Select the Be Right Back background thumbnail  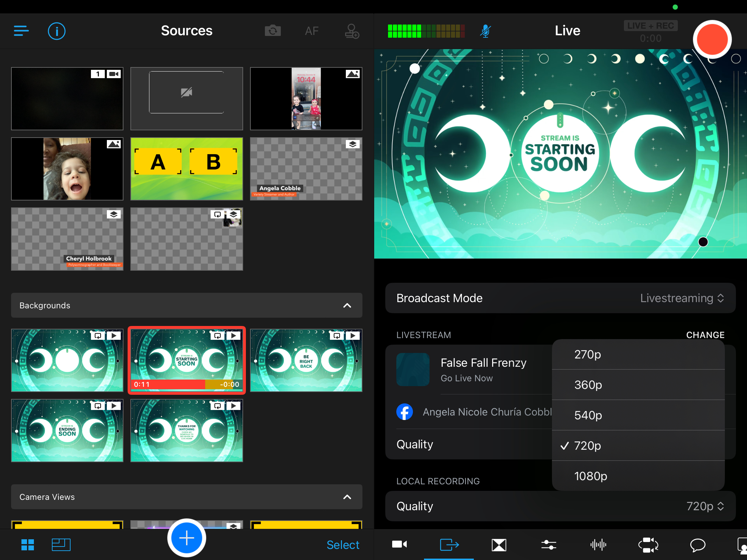[x=306, y=360]
